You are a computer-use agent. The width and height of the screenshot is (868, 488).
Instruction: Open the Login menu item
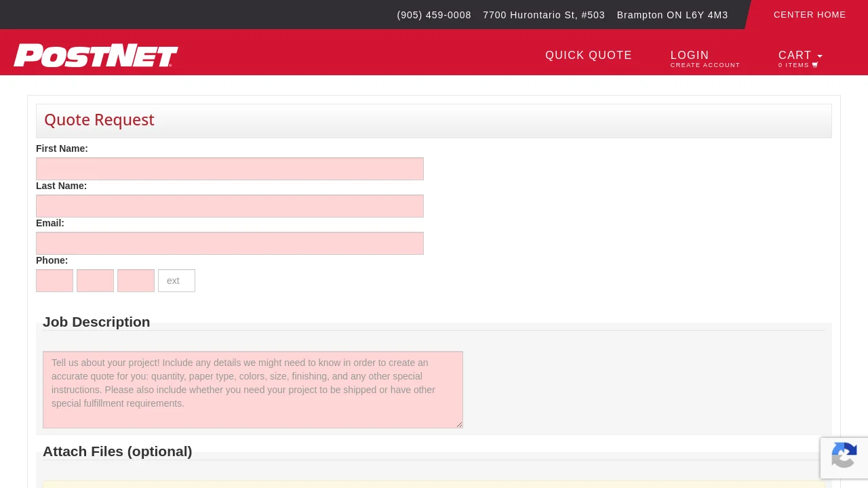(x=690, y=56)
